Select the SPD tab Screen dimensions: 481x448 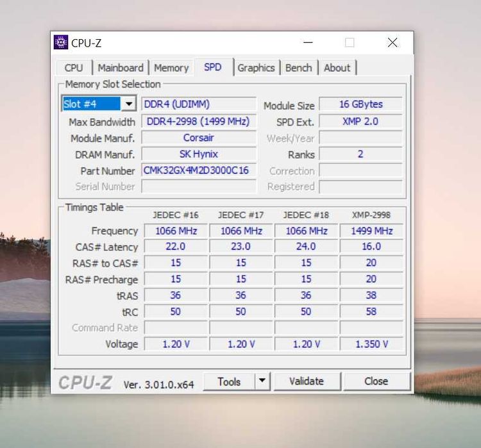212,67
